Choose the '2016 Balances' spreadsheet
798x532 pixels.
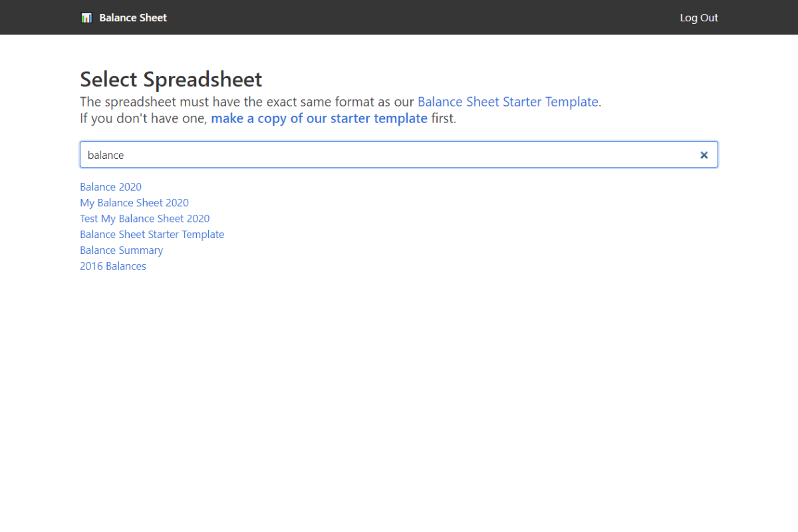[x=113, y=267]
